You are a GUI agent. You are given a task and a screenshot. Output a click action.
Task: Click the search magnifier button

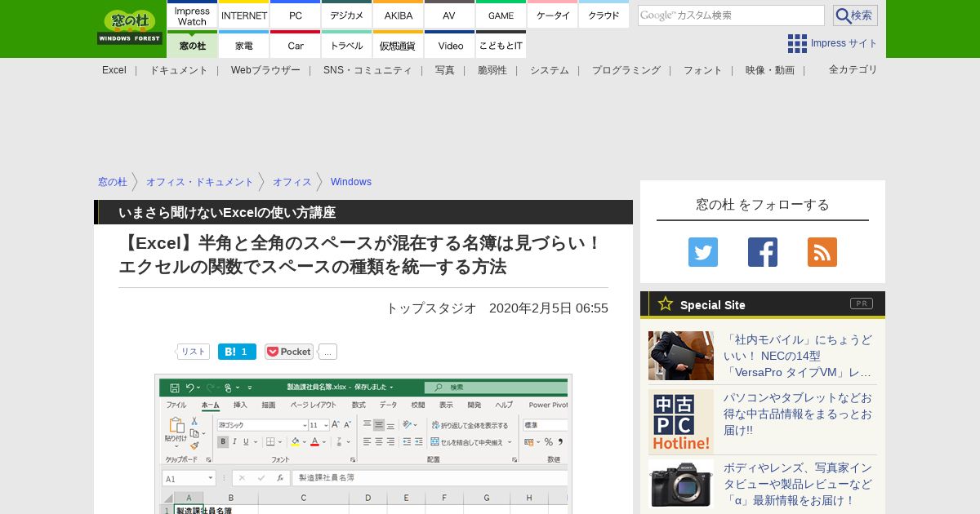point(855,16)
